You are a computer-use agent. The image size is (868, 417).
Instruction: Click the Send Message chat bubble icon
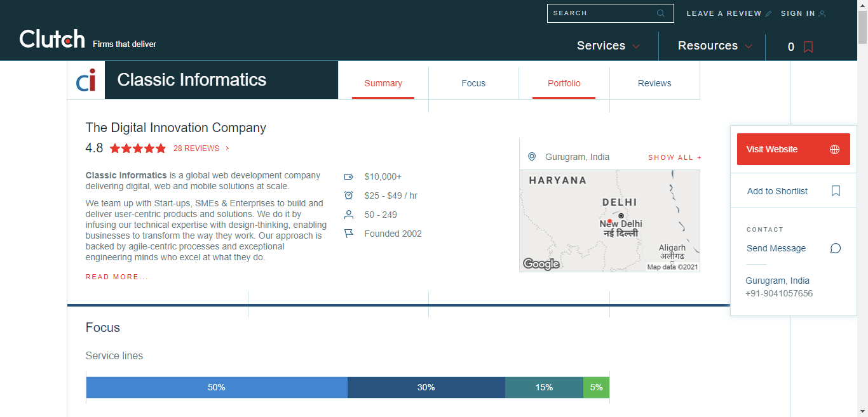tap(836, 248)
